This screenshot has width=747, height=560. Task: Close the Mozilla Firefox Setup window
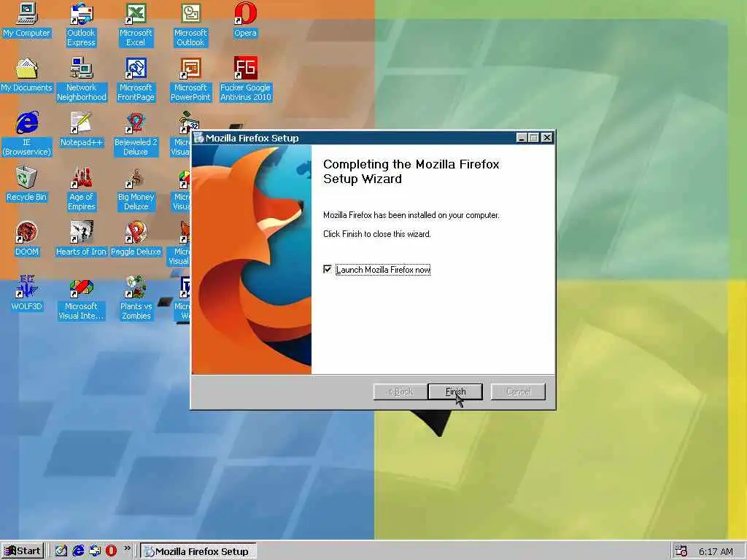pos(547,138)
